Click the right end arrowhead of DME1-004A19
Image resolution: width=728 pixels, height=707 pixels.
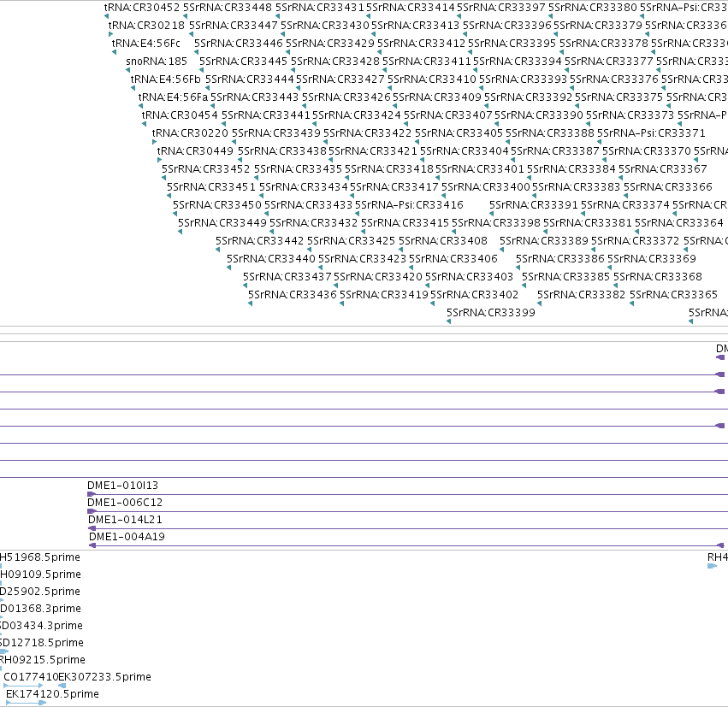coord(720,545)
